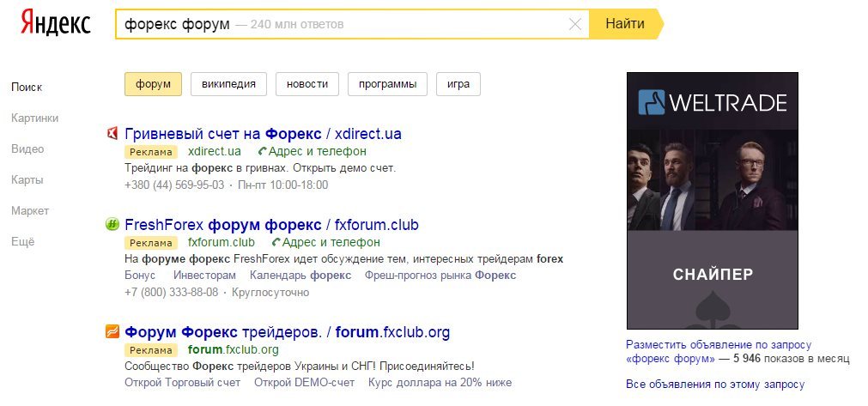Open Открой DEMO-счет sitelink
The width and height of the screenshot is (868, 406).
click(304, 382)
